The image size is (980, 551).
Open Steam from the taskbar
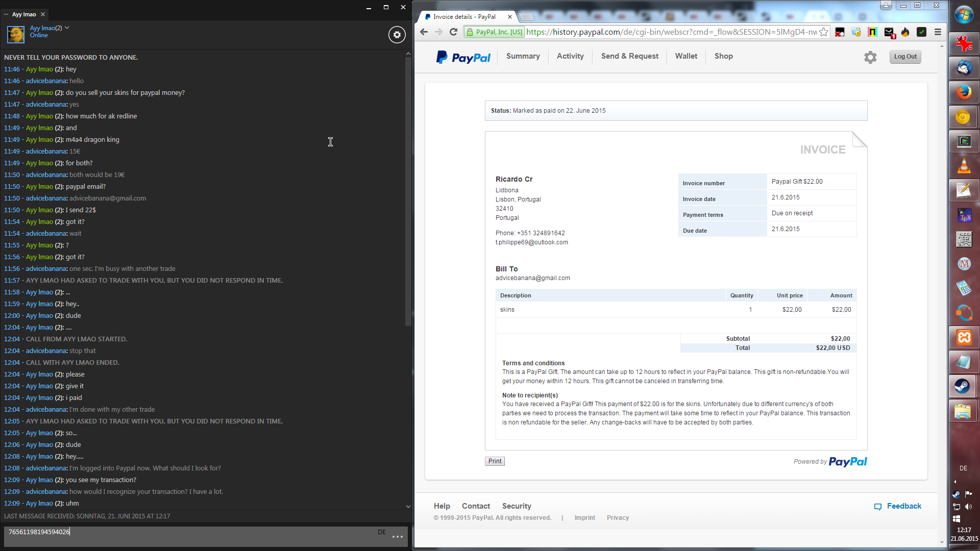(963, 386)
